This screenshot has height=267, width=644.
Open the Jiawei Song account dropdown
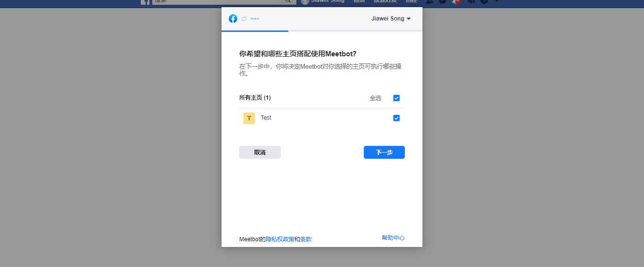coord(391,19)
